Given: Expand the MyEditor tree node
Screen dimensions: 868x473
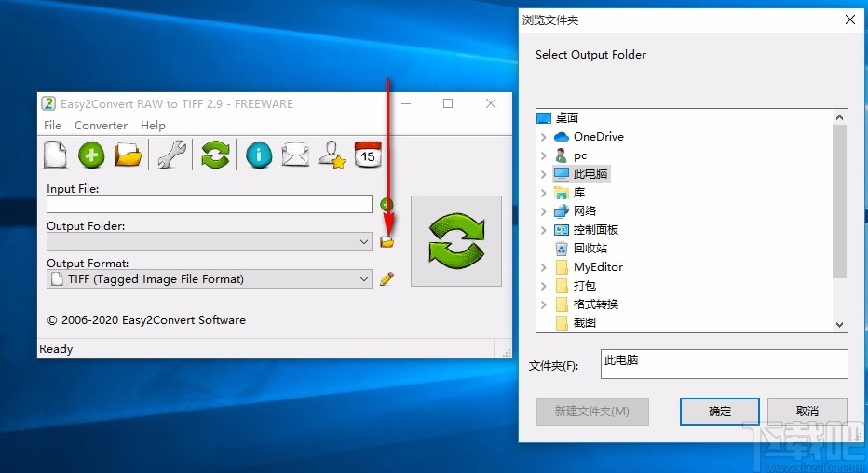Looking at the screenshot, I should (x=544, y=266).
